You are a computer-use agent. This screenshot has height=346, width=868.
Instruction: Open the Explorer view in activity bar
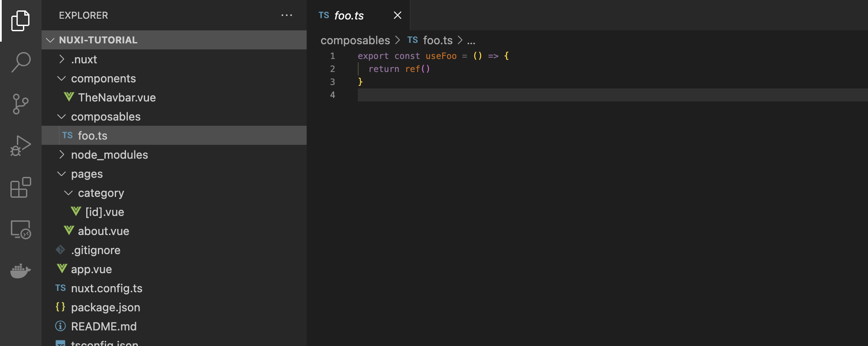click(x=20, y=20)
